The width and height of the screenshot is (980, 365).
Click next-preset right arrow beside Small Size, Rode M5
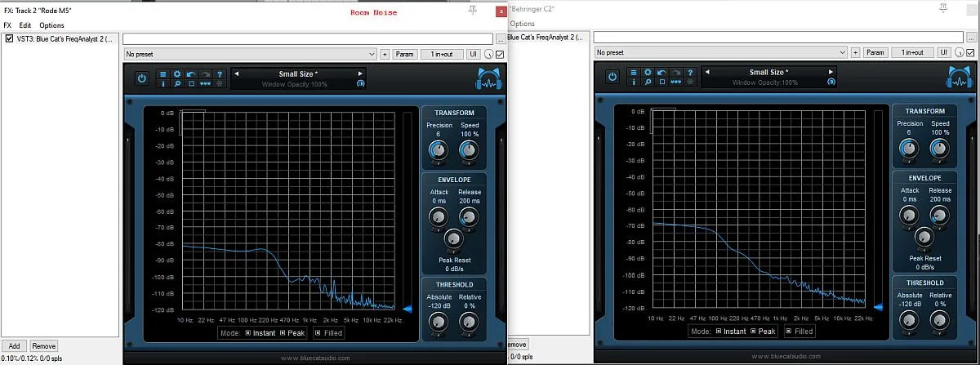pos(360,73)
